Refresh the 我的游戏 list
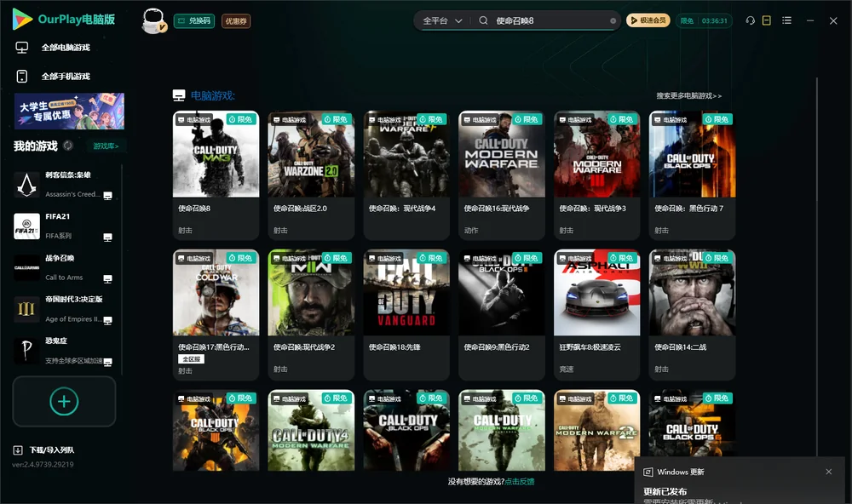 coord(68,146)
